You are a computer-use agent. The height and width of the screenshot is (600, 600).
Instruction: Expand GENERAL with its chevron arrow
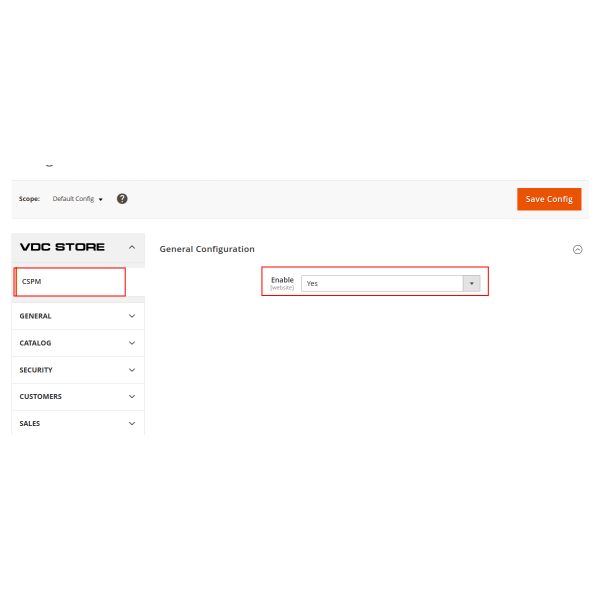click(131, 316)
